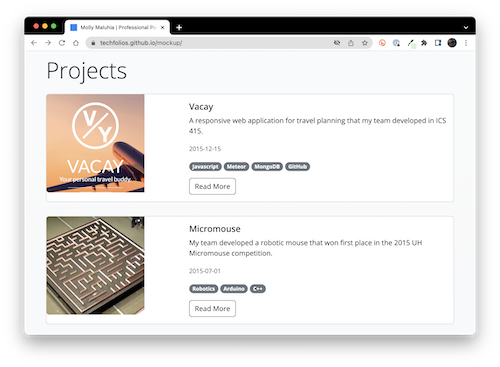
Task: Go back using the browser back arrow
Action: (x=34, y=43)
